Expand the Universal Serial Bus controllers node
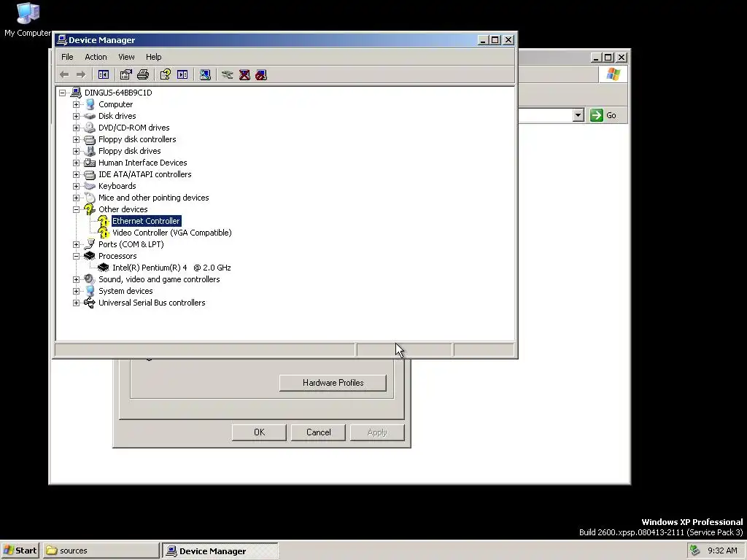The image size is (747, 560). pos(76,303)
